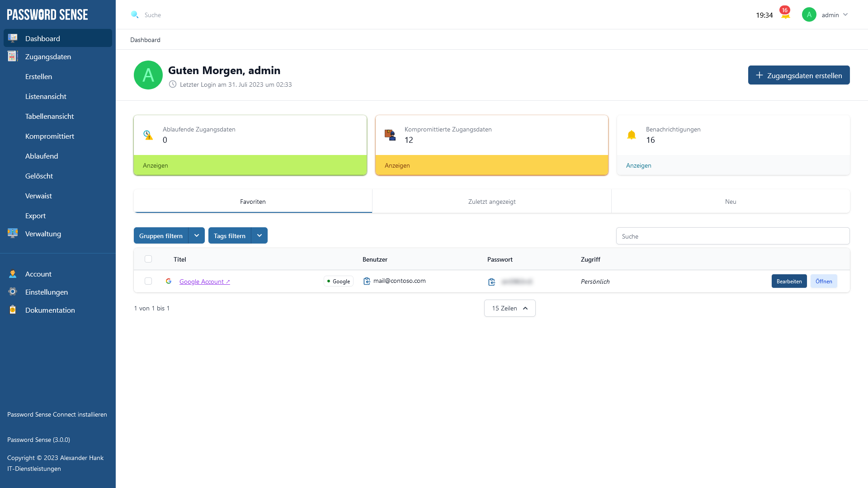Click the Verwaltung monitor icon in sidebar
This screenshot has height=488, width=868.
pos(13,234)
